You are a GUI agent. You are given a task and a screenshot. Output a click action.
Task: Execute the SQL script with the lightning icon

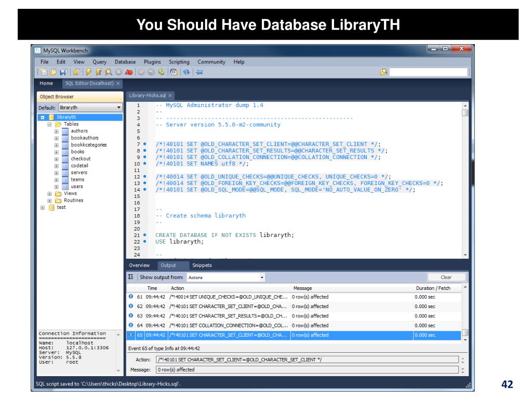click(88, 72)
